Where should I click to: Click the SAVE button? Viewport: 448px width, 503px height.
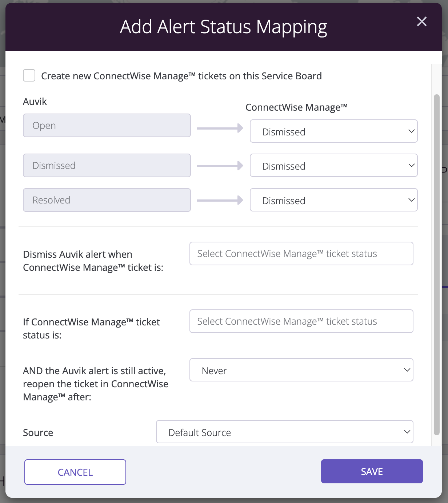(x=372, y=471)
